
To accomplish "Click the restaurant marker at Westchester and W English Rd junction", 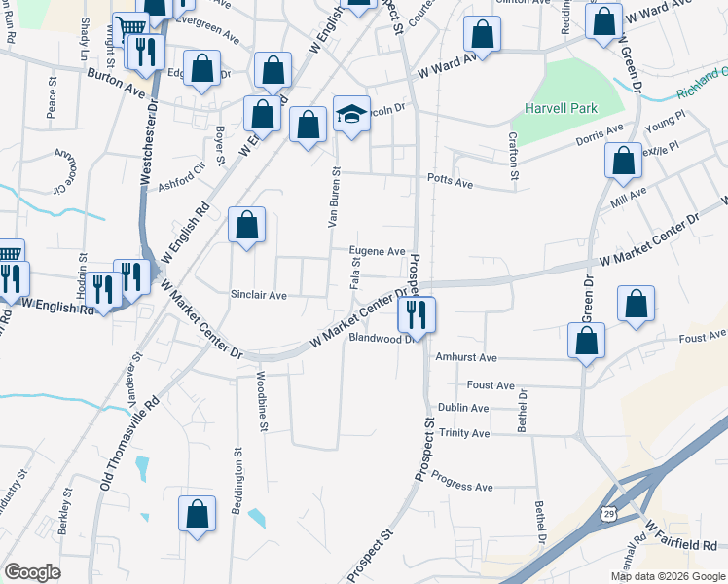I will (x=134, y=277).
